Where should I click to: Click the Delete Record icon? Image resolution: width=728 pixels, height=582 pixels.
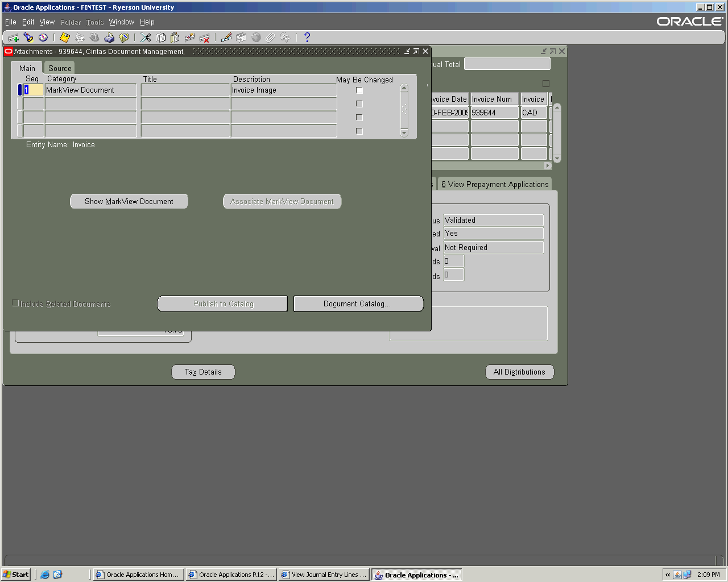205,38
